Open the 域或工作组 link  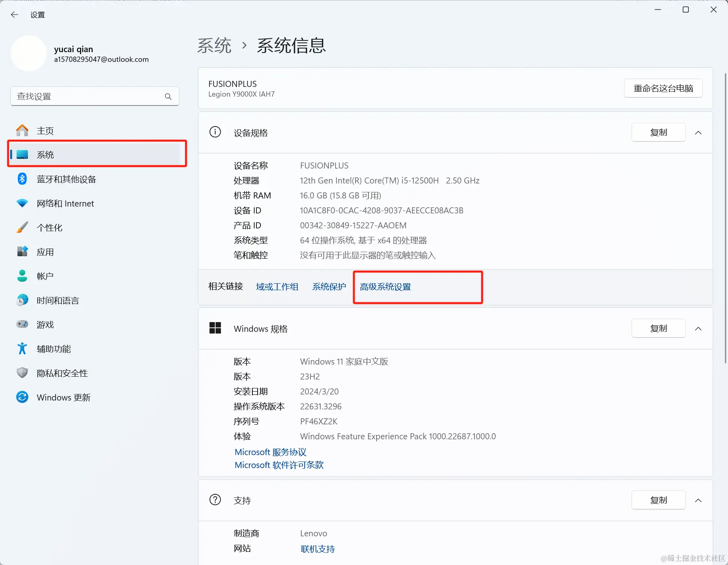[277, 287]
